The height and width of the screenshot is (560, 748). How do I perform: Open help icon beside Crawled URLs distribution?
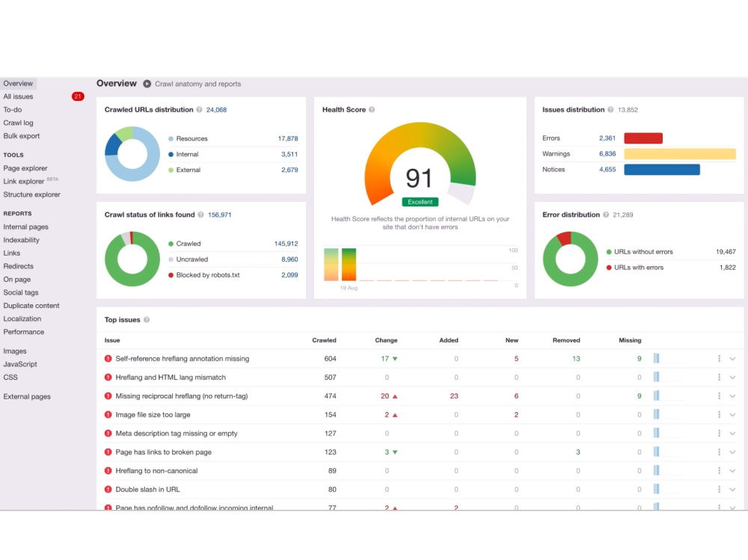click(x=200, y=110)
